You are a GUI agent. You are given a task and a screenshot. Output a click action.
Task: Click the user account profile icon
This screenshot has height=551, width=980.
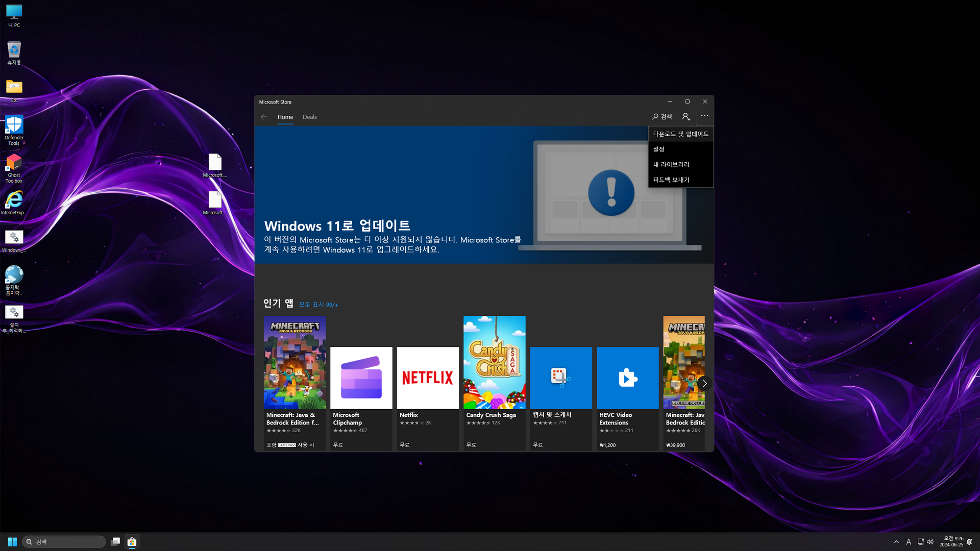[686, 117]
